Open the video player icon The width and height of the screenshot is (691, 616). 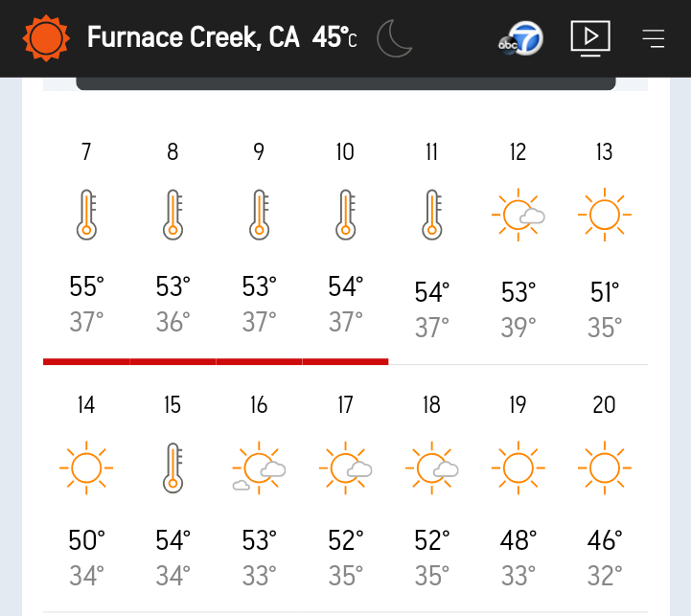[x=590, y=38]
